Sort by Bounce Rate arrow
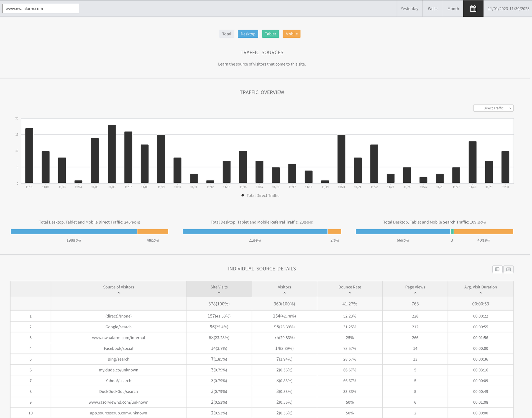 350,293
